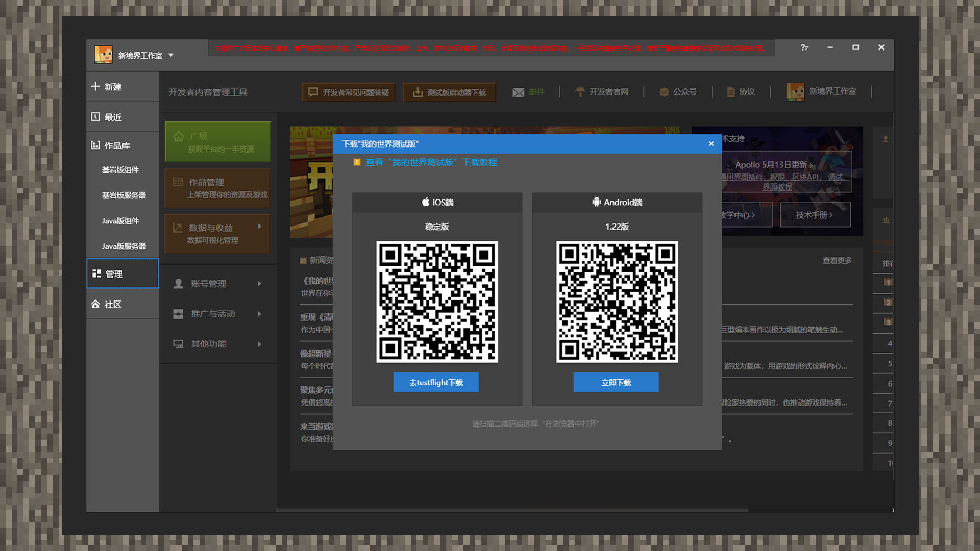This screenshot has width=980, height=551.
Task: Click the 新境界工作室 profile avatar in toolbar
Action: point(795,92)
